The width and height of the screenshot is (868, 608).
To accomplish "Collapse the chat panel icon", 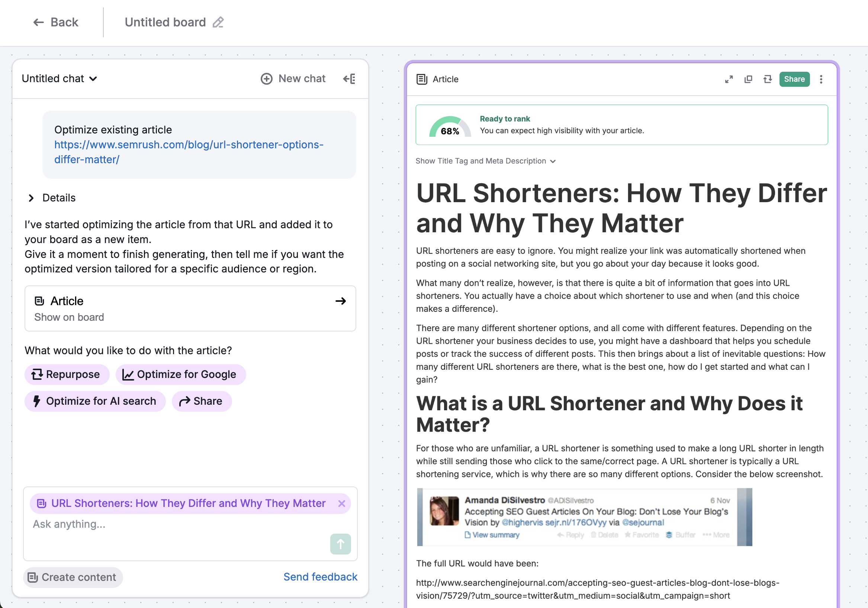I will point(348,78).
